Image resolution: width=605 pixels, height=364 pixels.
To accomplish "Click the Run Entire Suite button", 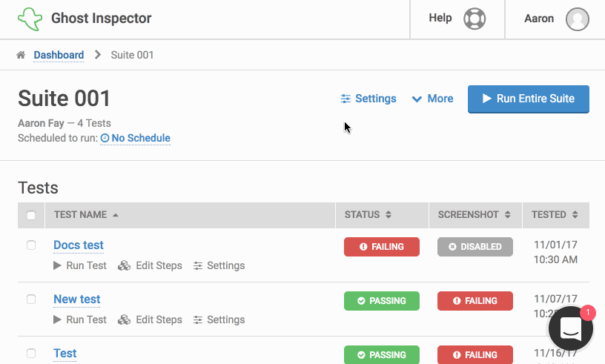I will (528, 99).
